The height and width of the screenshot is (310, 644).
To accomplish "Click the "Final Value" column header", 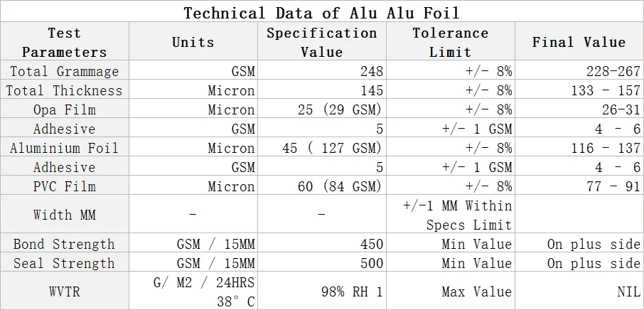I will pos(579,43).
